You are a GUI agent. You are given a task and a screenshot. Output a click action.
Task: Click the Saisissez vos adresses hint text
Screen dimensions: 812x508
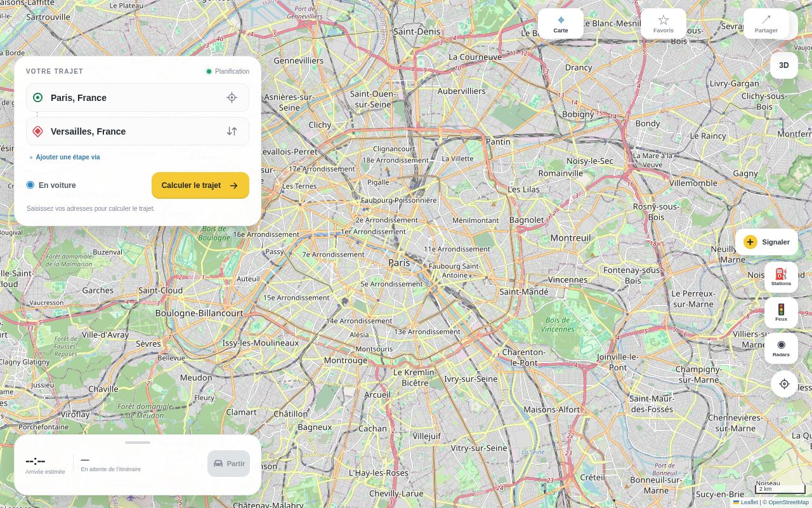click(x=91, y=208)
